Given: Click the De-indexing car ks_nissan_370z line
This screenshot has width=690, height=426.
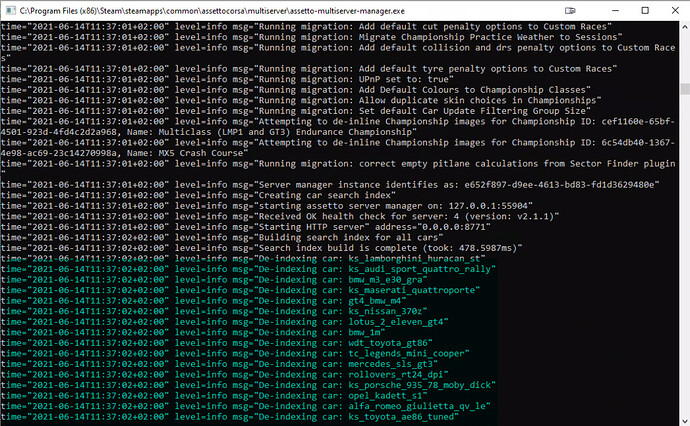Looking at the screenshot, I should (214, 312).
